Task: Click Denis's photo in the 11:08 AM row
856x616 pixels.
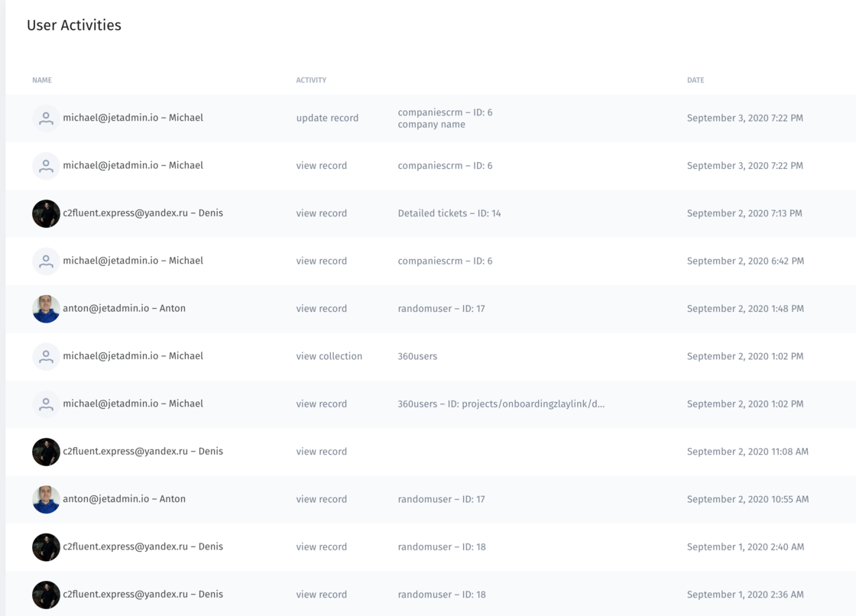Action: click(46, 452)
